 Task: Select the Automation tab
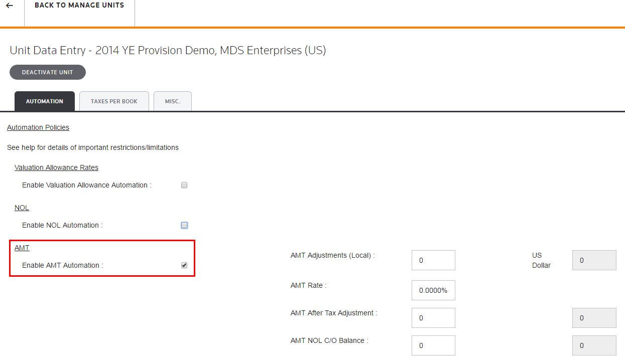click(45, 101)
